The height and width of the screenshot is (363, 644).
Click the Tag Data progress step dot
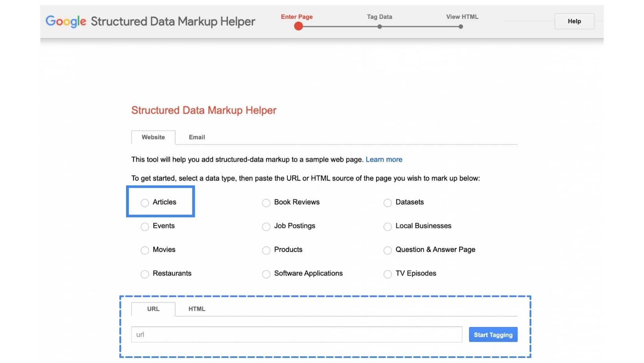pyautogui.click(x=379, y=27)
